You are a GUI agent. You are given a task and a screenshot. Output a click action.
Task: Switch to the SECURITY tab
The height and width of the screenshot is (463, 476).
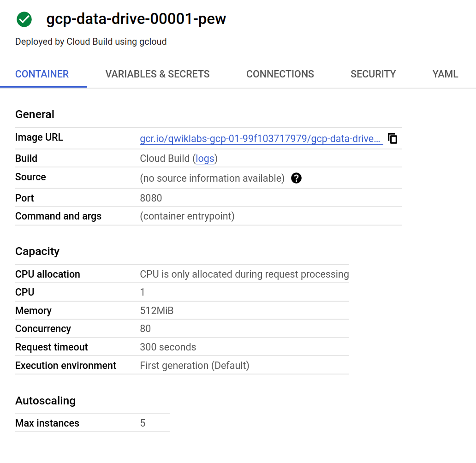[373, 74]
